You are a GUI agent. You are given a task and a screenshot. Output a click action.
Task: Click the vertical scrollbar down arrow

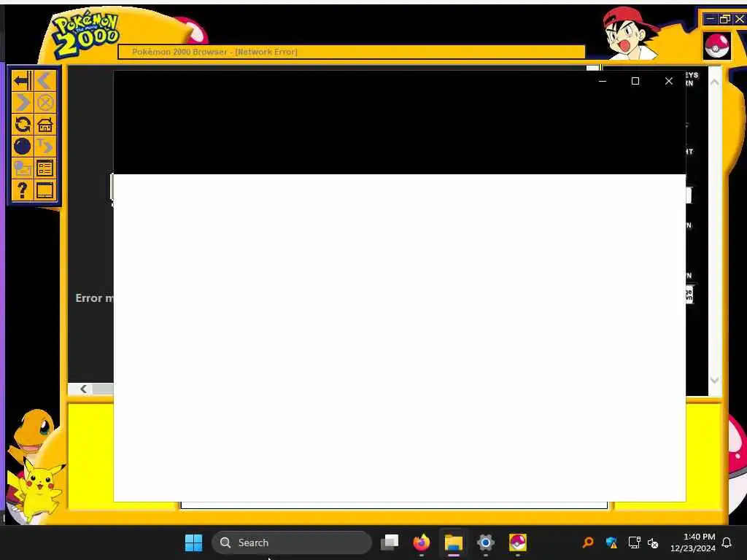tap(714, 380)
